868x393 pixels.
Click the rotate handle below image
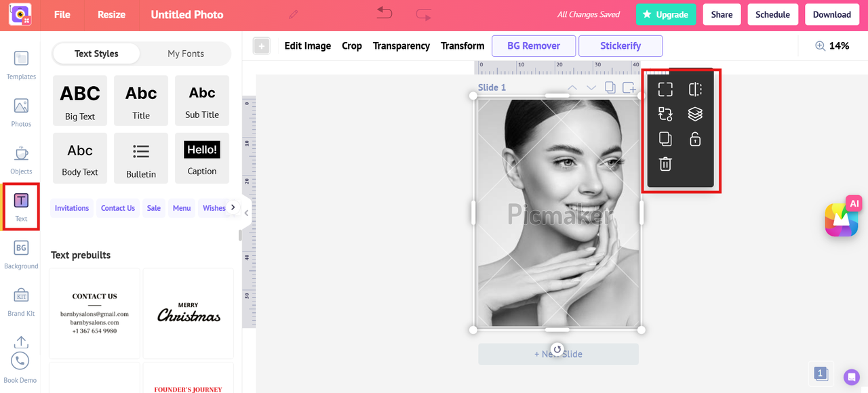(x=557, y=350)
